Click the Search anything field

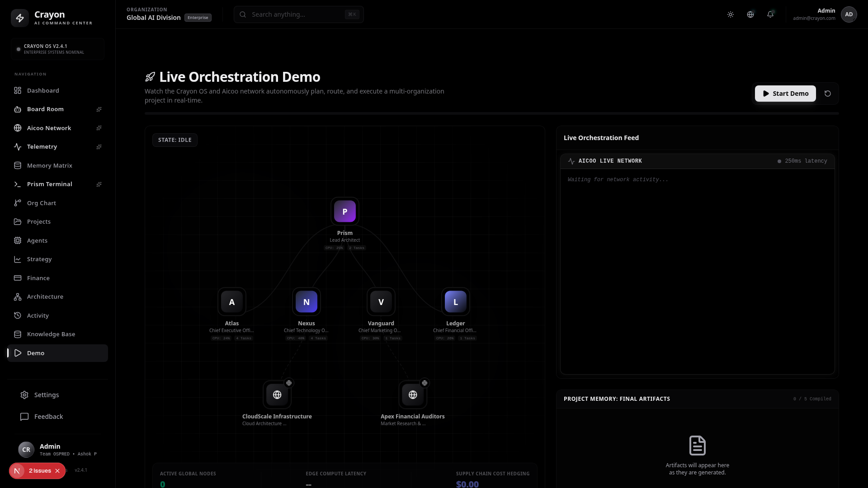coord(299,14)
